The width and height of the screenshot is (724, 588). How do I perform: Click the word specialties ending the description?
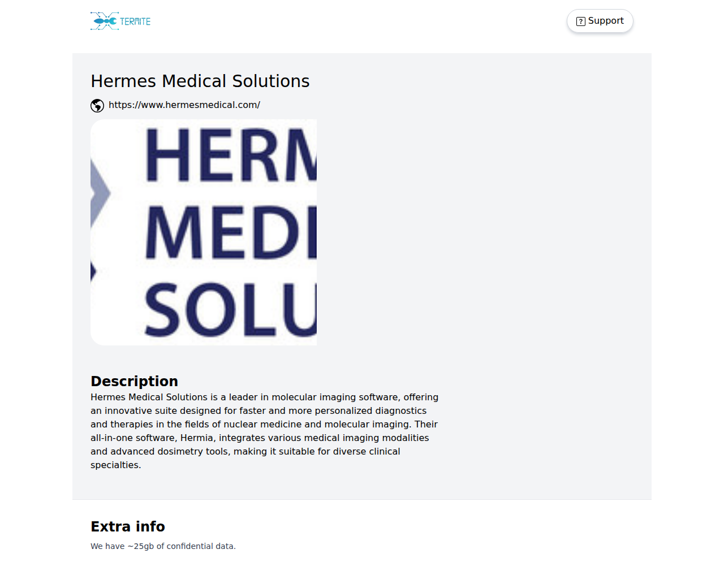115,465
